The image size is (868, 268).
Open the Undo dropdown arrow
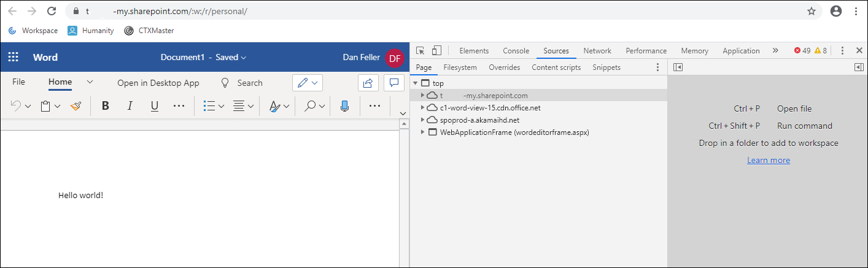[x=28, y=107]
